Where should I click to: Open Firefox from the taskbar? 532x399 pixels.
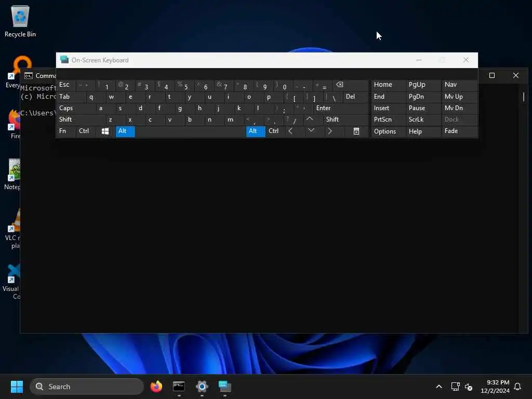pyautogui.click(x=156, y=387)
